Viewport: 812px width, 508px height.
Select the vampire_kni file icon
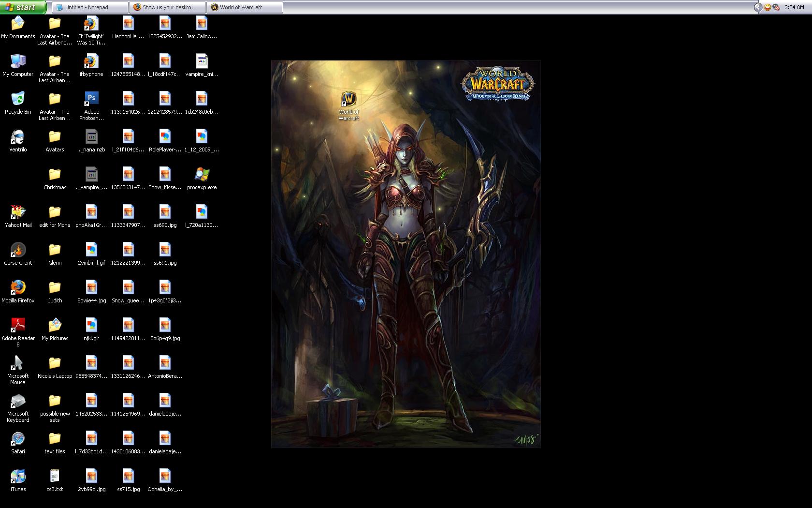click(202, 65)
